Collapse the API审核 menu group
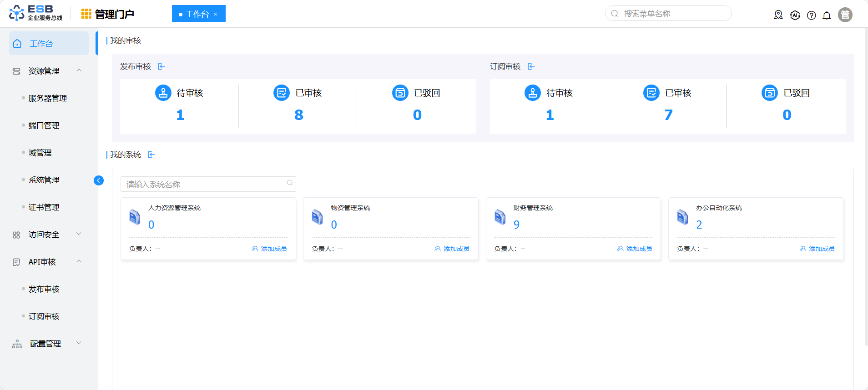Image resolution: width=868 pixels, height=390 pixels. [x=79, y=261]
